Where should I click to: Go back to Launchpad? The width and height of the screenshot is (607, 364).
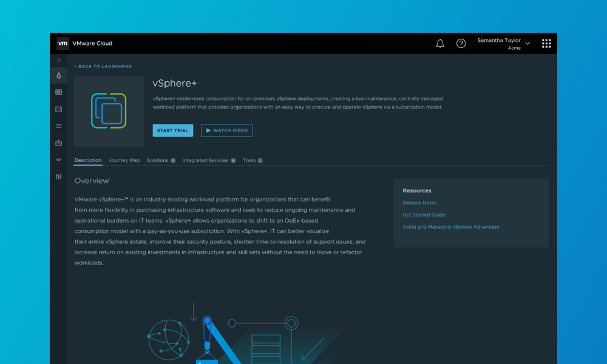(x=103, y=67)
